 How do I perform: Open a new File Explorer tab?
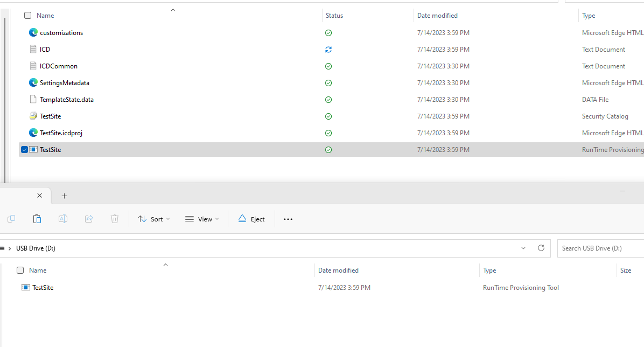65,196
